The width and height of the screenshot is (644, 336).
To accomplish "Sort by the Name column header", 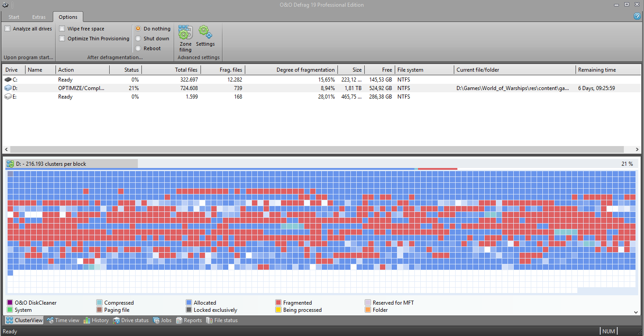I will 41,70.
